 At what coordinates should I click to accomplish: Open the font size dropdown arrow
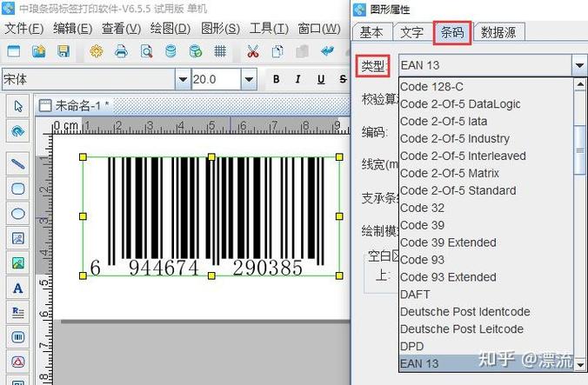249,79
